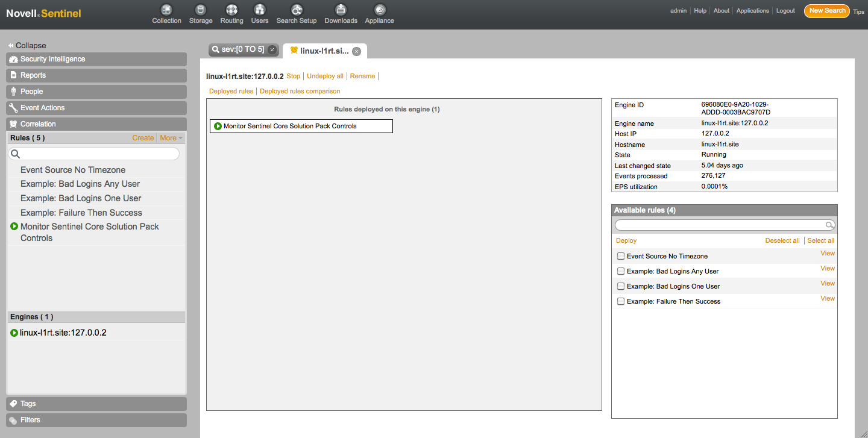Image resolution: width=868 pixels, height=438 pixels.
Task: Open the More dropdown in Rules header
Action: [x=171, y=138]
